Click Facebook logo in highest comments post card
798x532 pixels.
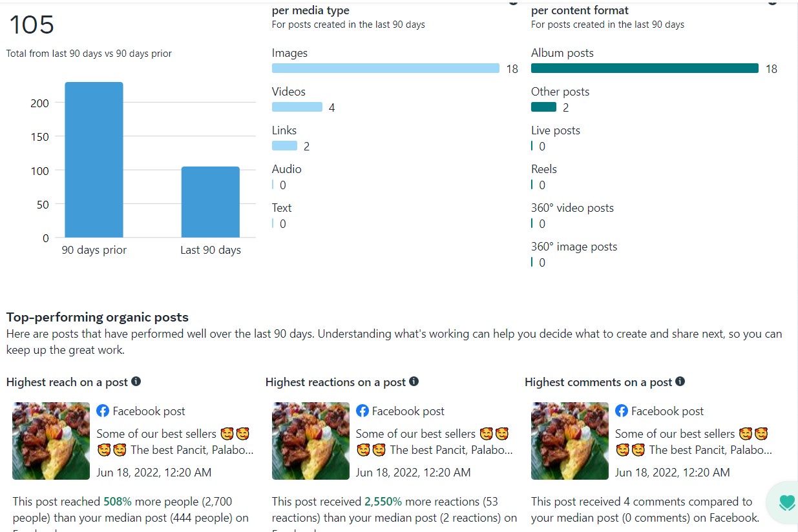point(622,411)
